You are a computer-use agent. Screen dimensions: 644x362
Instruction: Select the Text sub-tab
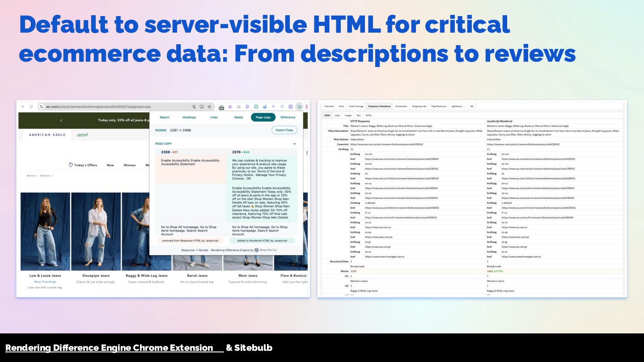tap(358, 115)
